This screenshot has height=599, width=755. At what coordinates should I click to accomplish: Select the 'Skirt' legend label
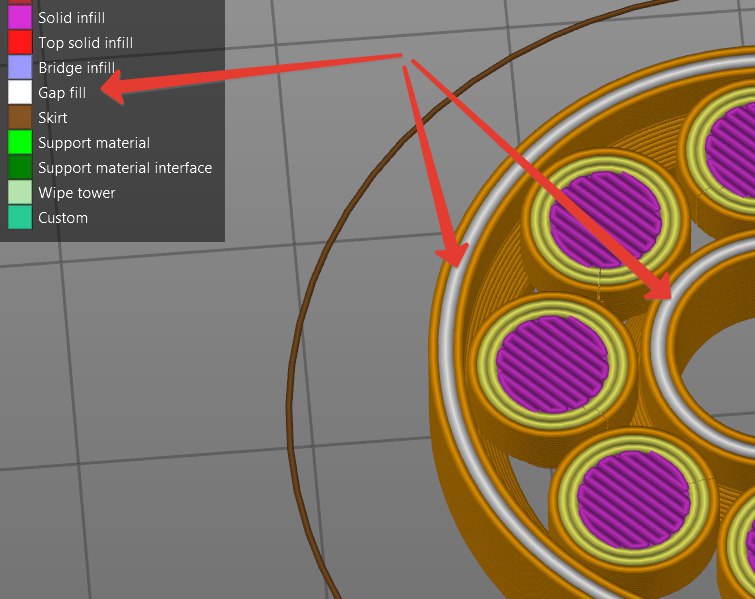(x=52, y=118)
